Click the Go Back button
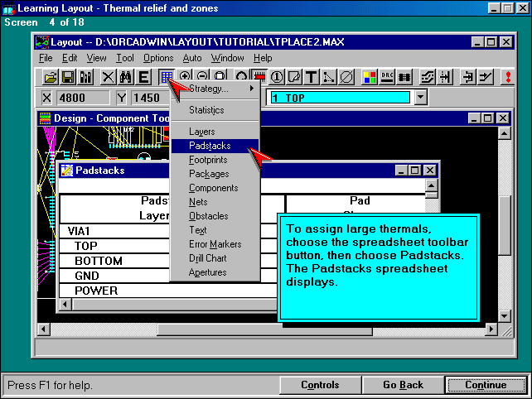Viewport: 532px width, 399px height. 404,385
